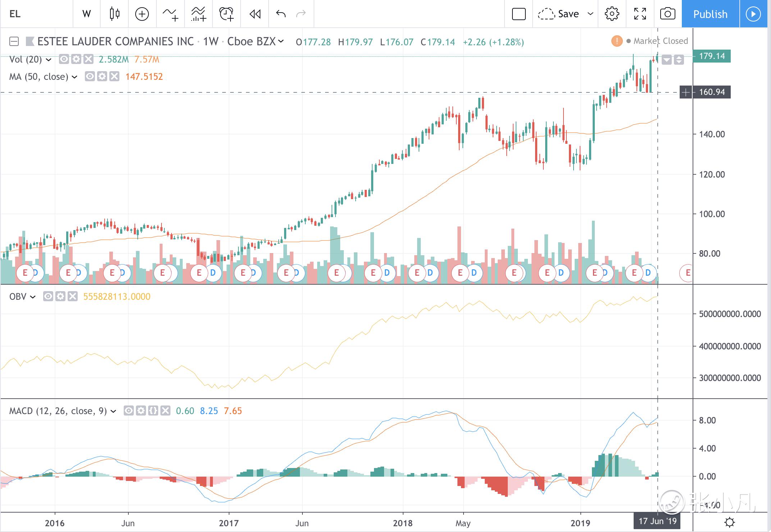Expand the MA (50, close) dropdown
771x532 pixels.
click(x=74, y=77)
